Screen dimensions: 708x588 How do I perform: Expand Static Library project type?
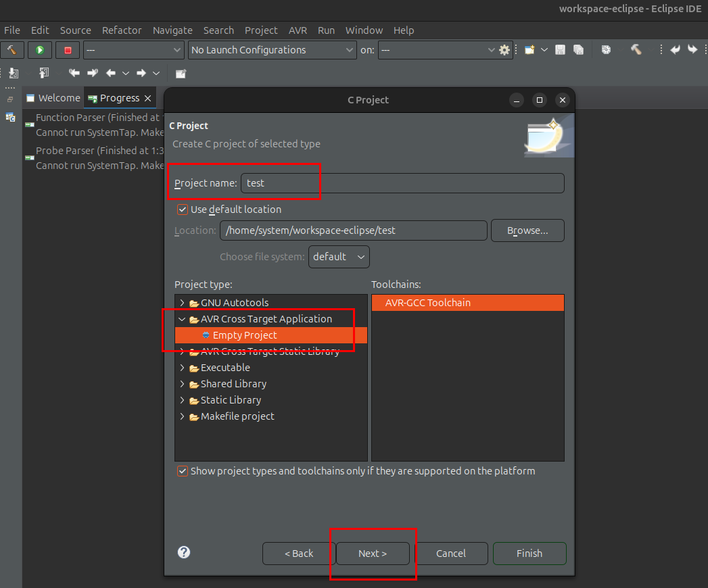182,400
